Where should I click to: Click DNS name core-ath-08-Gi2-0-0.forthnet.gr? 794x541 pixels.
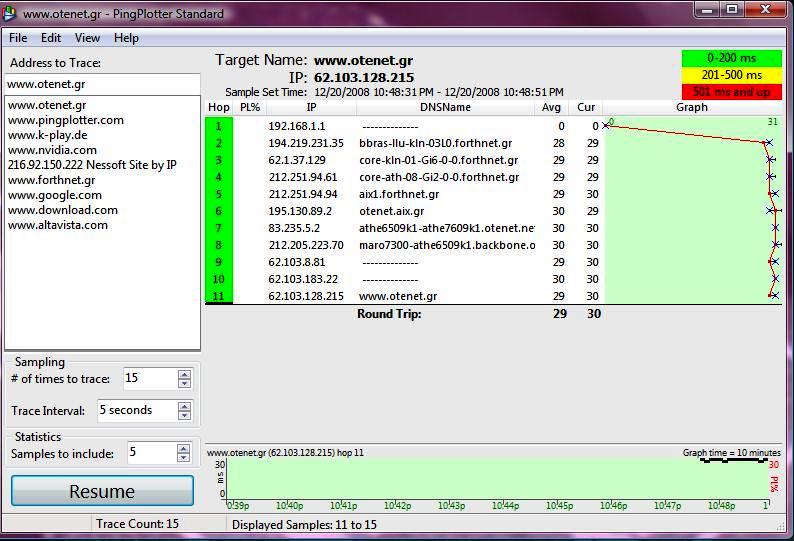tap(439, 177)
